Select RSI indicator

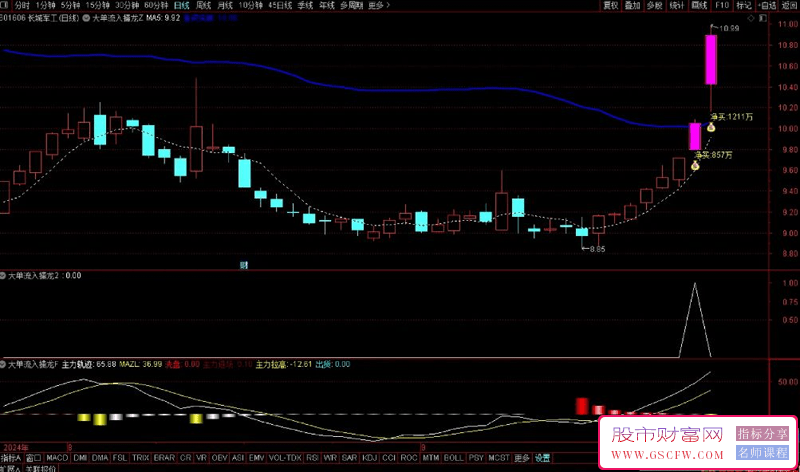tap(312, 458)
